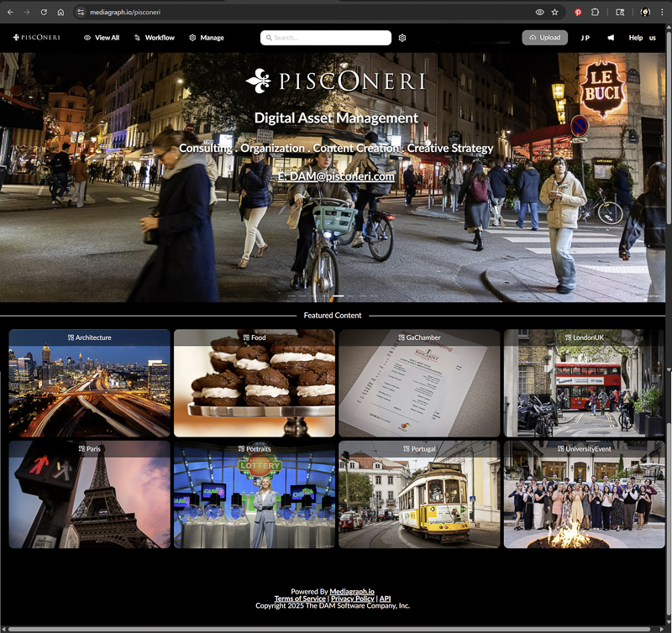Click the announcements megaphone icon
The image size is (672, 633).
coord(611,38)
